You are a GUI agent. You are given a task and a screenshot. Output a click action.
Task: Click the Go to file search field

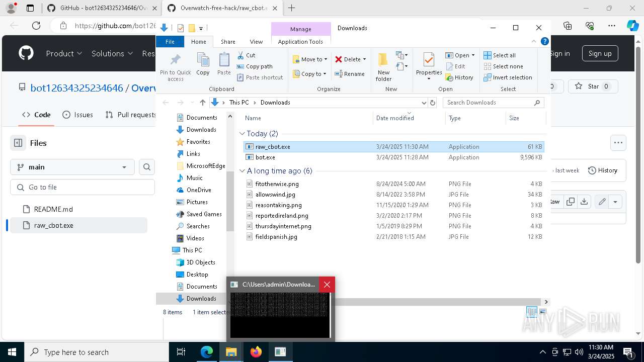point(83,187)
